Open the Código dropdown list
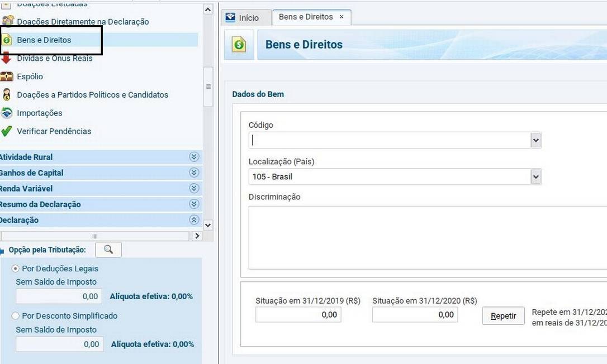The image size is (607, 364). point(535,140)
